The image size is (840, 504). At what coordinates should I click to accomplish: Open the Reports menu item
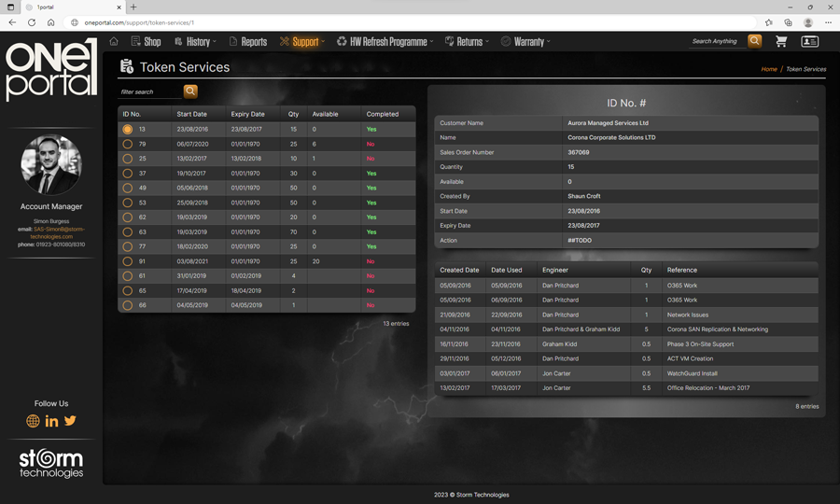click(248, 42)
